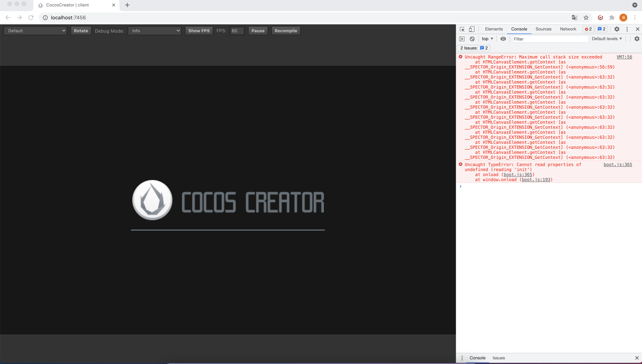Clear the console with the ban icon
642x364 pixels.
(x=472, y=39)
